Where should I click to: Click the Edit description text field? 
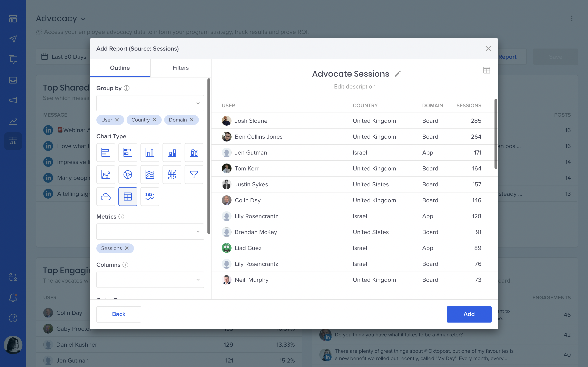354,87
